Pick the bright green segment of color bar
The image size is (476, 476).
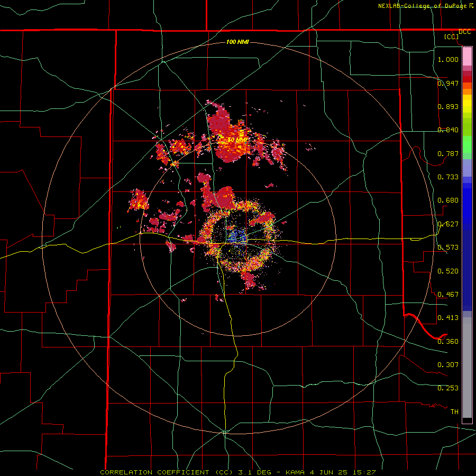(x=467, y=145)
